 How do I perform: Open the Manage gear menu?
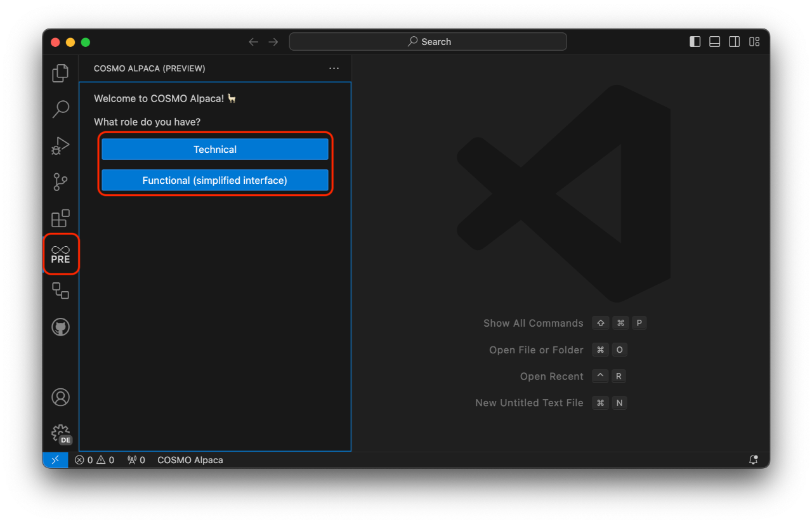(x=60, y=433)
